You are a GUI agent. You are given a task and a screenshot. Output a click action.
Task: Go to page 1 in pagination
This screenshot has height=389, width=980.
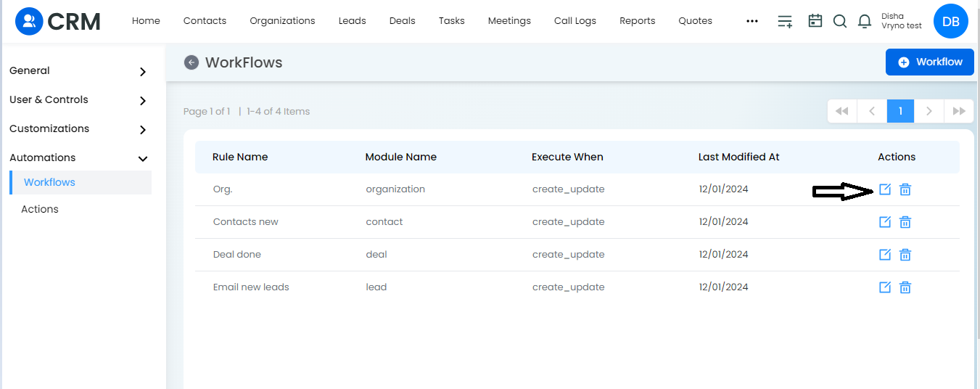[900, 111]
